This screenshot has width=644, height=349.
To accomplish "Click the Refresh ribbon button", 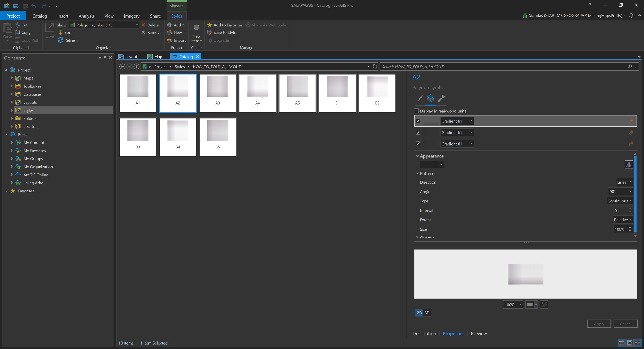I will pos(68,40).
